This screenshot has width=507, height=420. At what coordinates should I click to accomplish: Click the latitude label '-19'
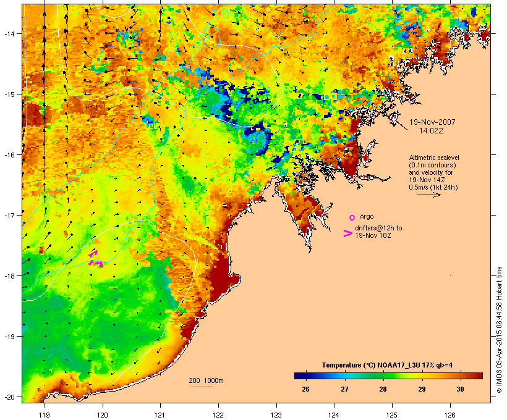tap(9, 337)
